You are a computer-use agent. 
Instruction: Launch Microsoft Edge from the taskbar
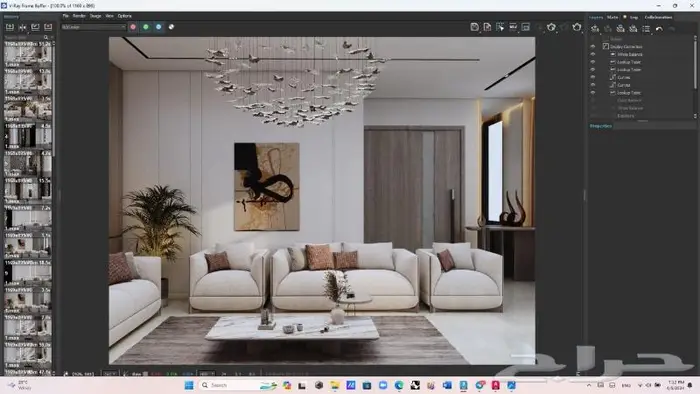pyautogui.click(x=399, y=385)
